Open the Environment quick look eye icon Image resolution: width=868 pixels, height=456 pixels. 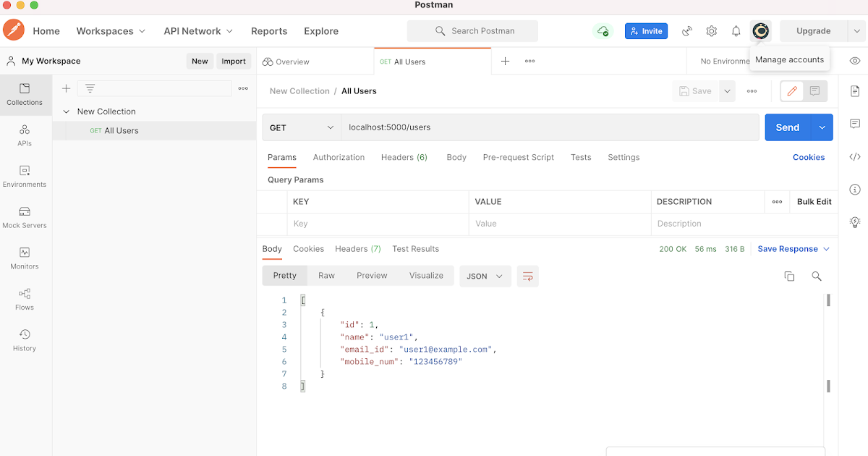point(855,62)
